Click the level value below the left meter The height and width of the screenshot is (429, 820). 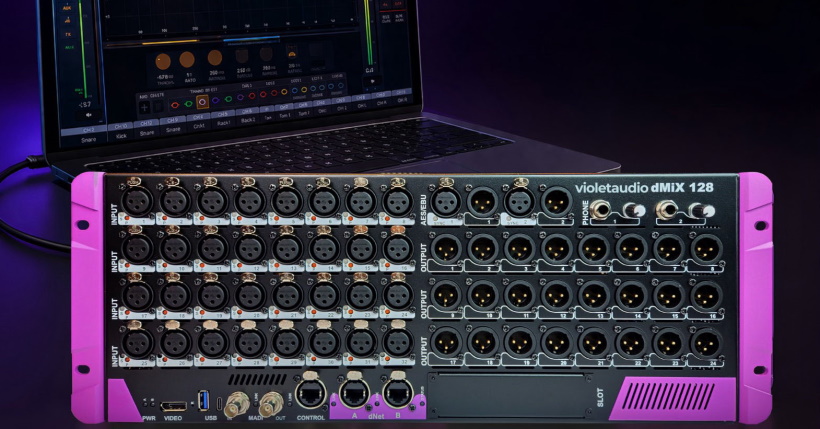point(85,104)
